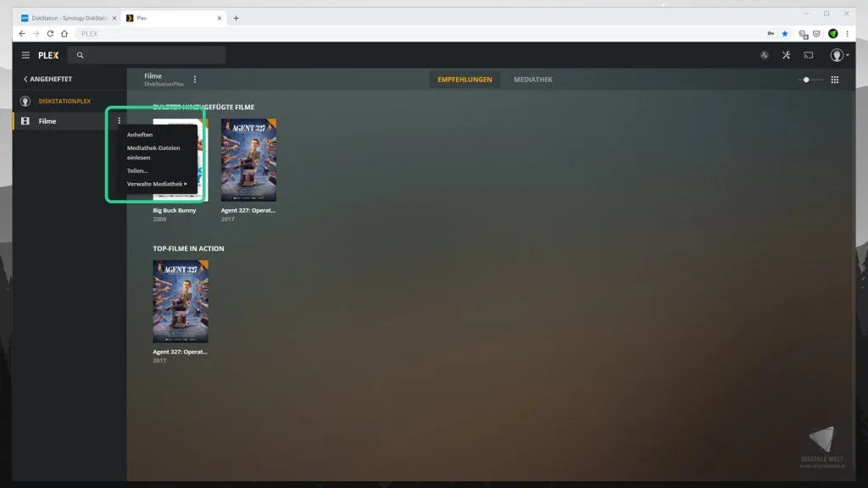Open Agent 327 poster in recently added
Screen dimensions: 868x488
point(248,160)
